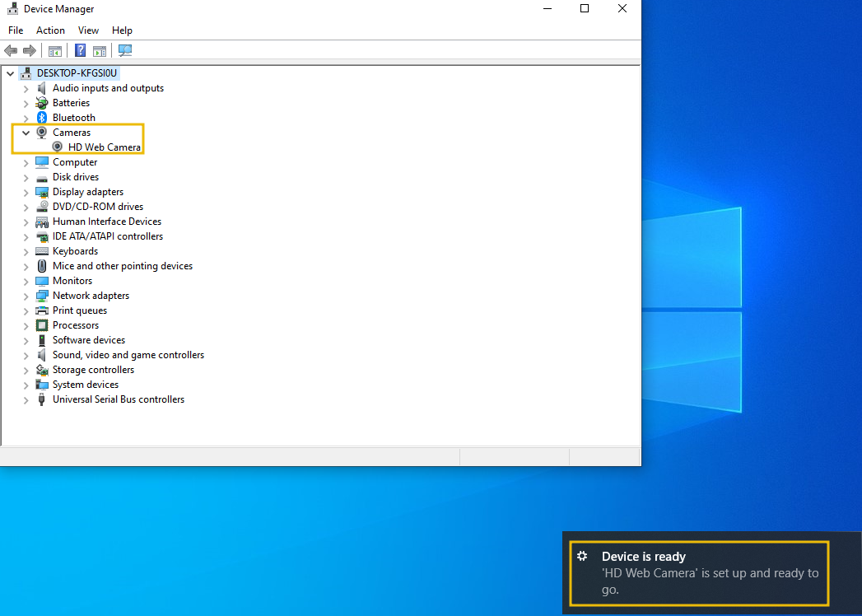Collapse the Cameras chevron

tap(26, 133)
